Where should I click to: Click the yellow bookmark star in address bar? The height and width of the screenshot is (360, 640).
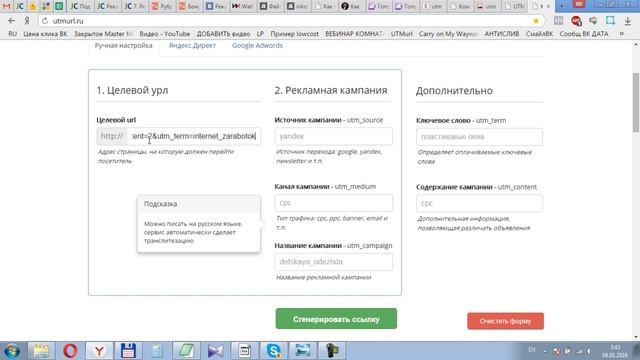click(536, 20)
